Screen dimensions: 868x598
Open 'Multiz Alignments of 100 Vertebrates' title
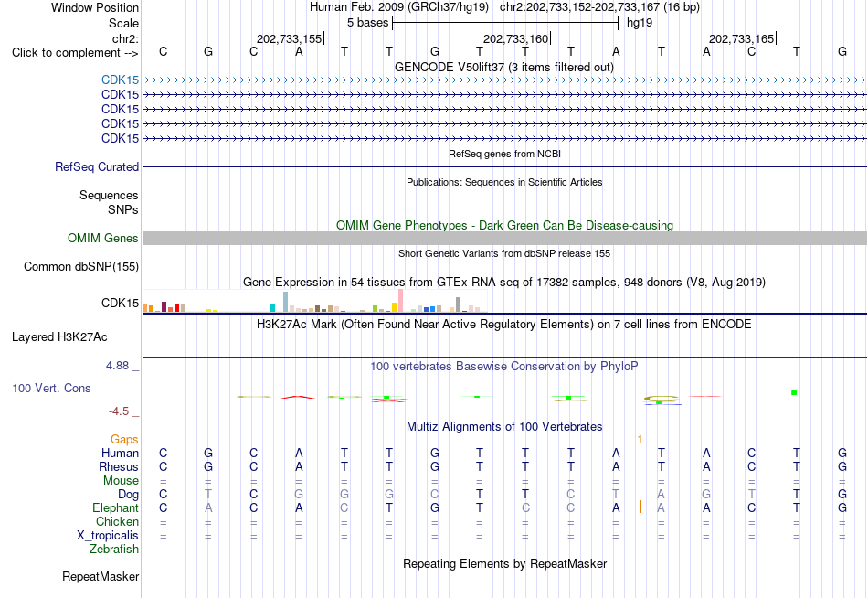coord(504,427)
